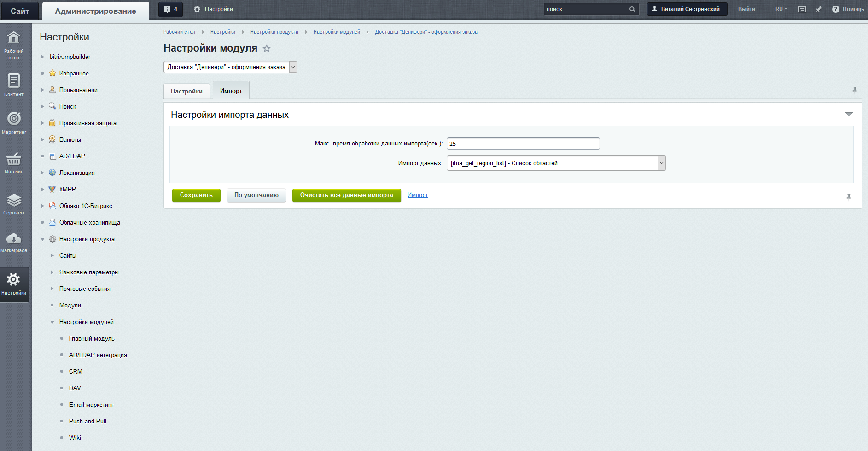Image resolution: width=868 pixels, height=451 pixels.
Task: Open the module selector Доставка "Деливери" dropdown
Action: (x=230, y=67)
